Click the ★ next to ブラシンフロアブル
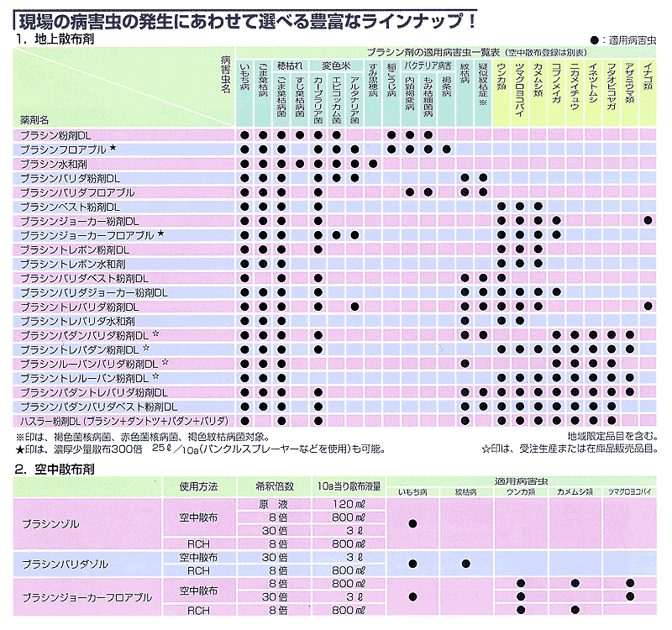This screenshot has height=630, width=672. [113, 149]
